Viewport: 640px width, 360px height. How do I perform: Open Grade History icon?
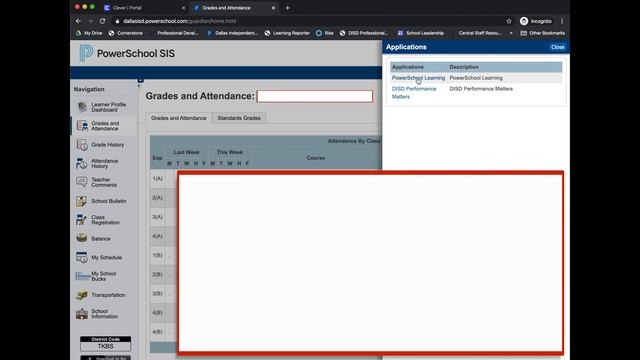(82, 144)
